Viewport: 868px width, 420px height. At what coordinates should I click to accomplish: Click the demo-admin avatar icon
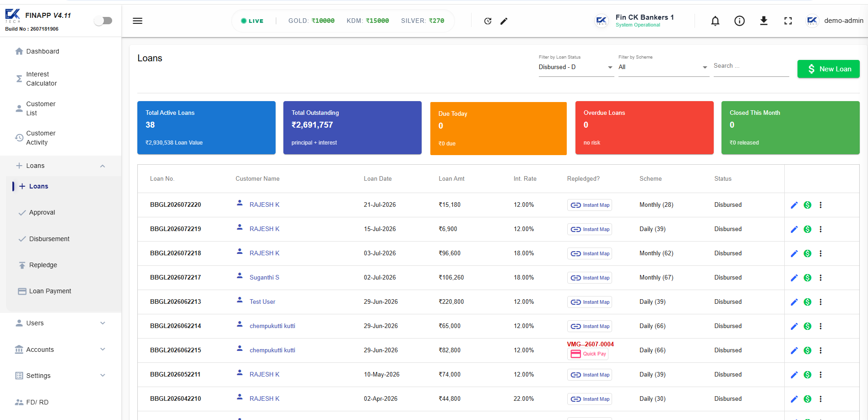tap(812, 21)
